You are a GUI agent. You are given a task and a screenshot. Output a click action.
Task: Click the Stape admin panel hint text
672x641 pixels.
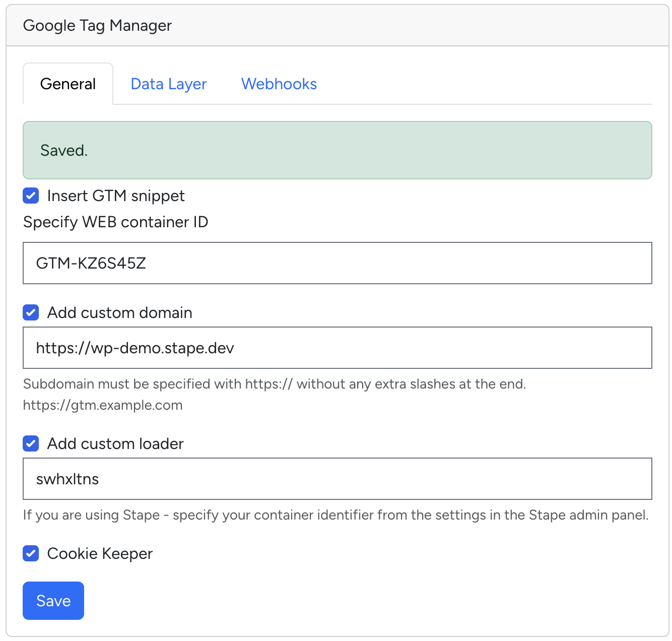click(x=335, y=515)
